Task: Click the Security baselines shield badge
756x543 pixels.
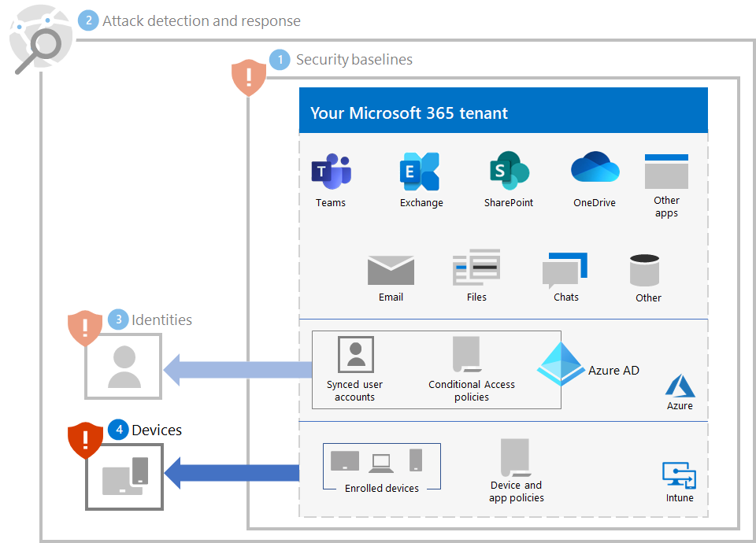Action: (x=249, y=78)
